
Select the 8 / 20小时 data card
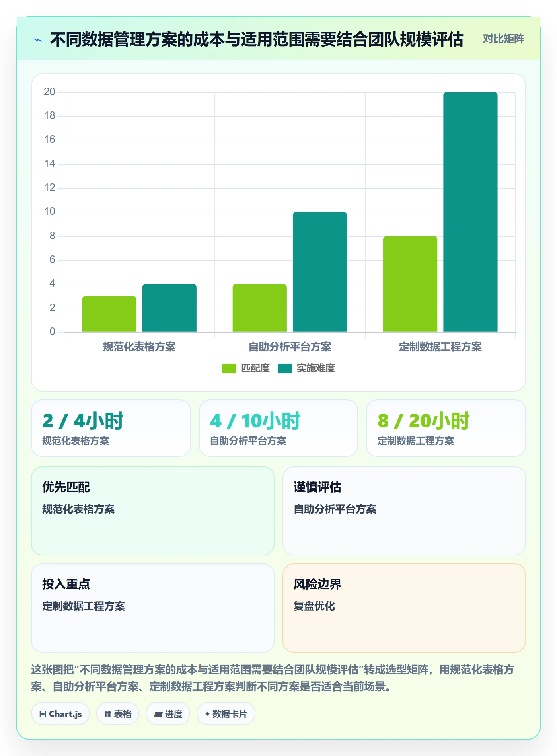click(446, 428)
